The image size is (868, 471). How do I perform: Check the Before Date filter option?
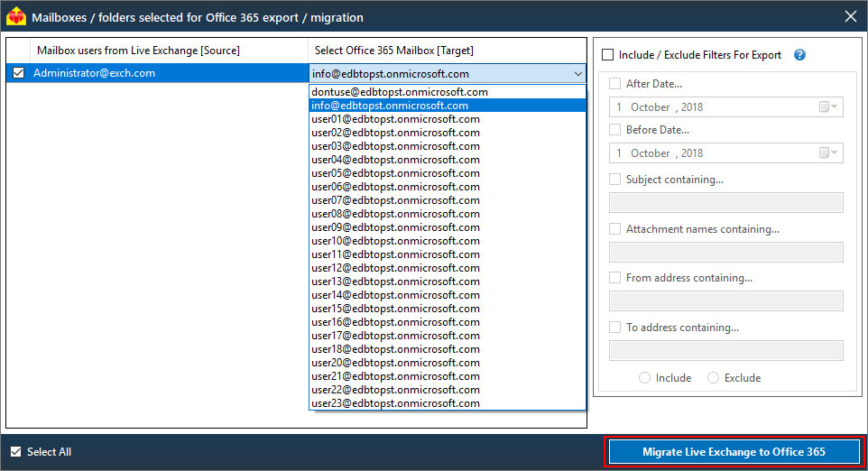(614, 130)
